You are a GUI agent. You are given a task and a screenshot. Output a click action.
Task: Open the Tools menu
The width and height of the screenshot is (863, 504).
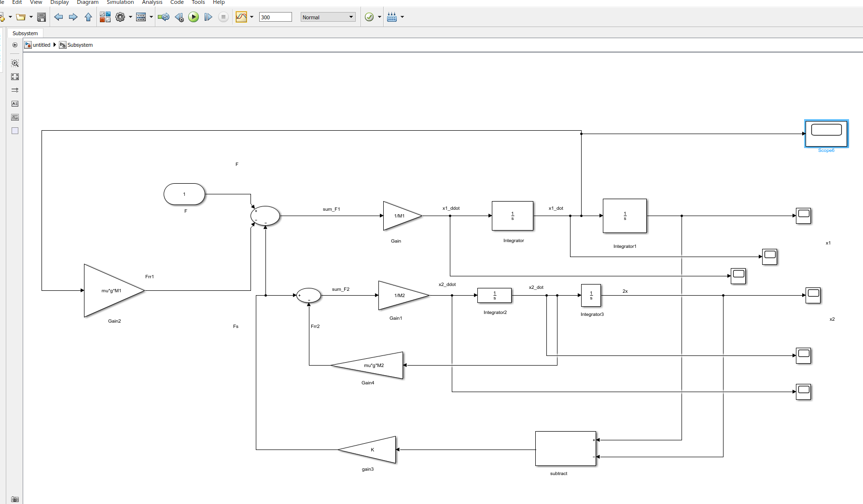point(198,2)
